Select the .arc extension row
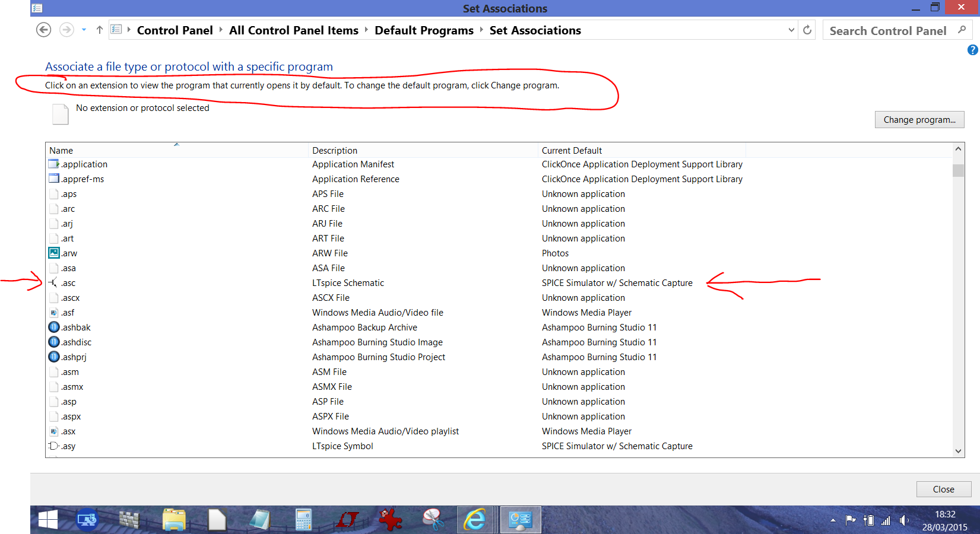This screenshot has width=980, height=534. point(499,209)
